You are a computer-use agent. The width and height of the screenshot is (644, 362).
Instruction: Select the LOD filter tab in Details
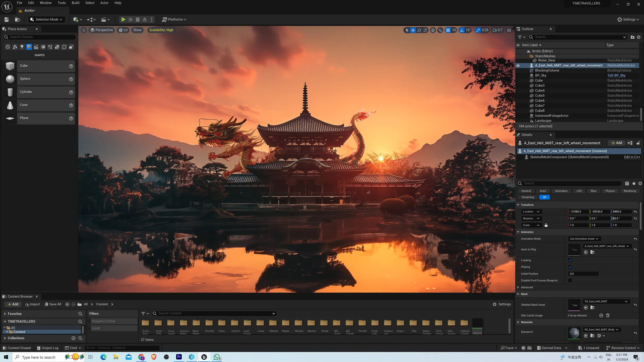click(579, 191)
